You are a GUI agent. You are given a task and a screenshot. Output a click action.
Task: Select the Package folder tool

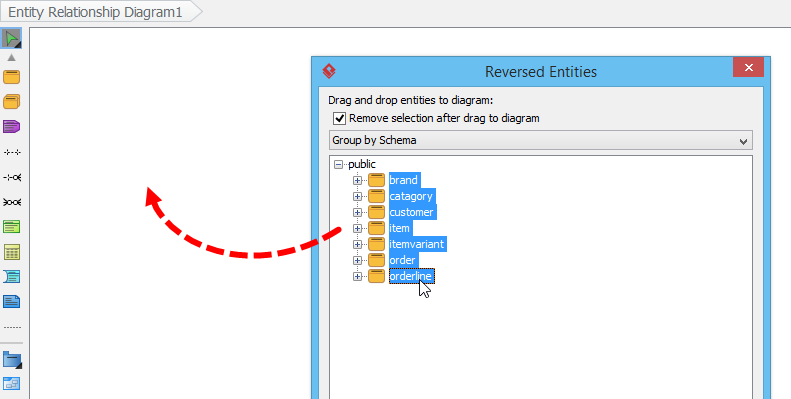click(13, 360)
